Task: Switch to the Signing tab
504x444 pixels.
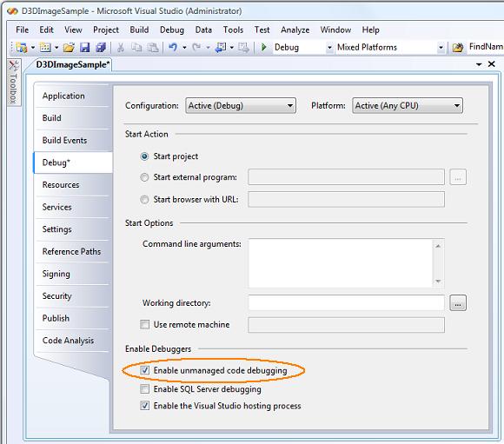Action: 56,274
